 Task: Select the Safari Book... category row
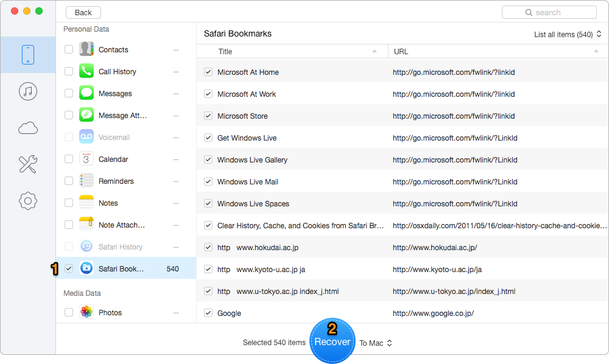pos(126,268)
